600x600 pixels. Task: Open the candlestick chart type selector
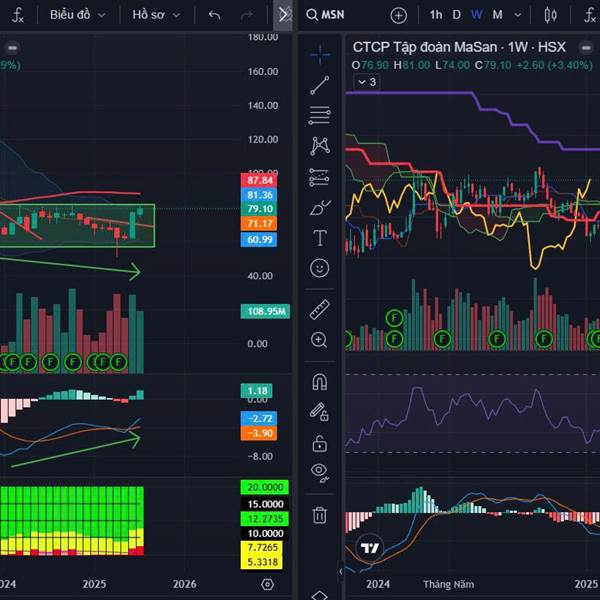point(550,15)
